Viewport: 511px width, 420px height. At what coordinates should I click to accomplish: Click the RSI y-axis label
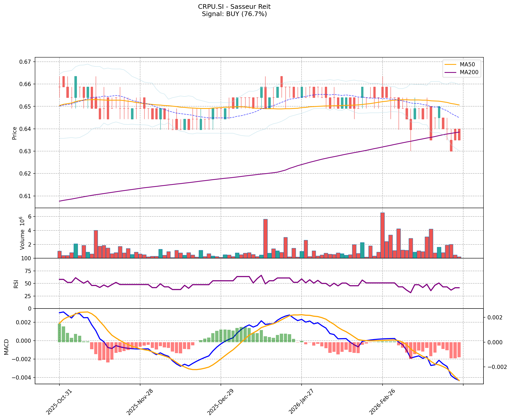tap(16, 284)
